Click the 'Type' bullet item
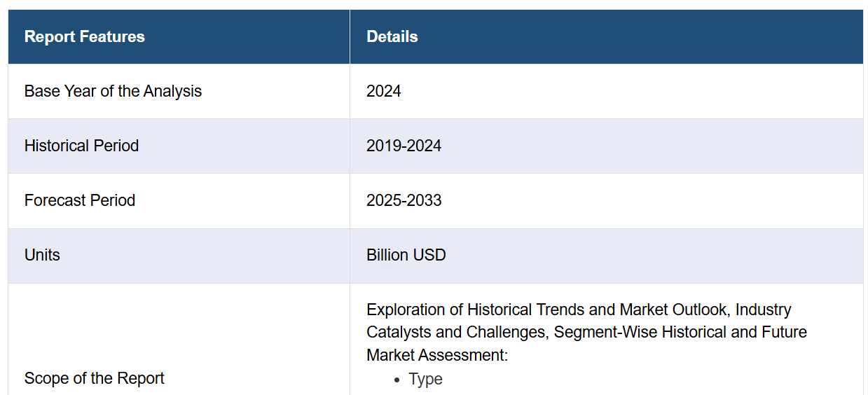The image size is (868, 395). coord(426,379)
